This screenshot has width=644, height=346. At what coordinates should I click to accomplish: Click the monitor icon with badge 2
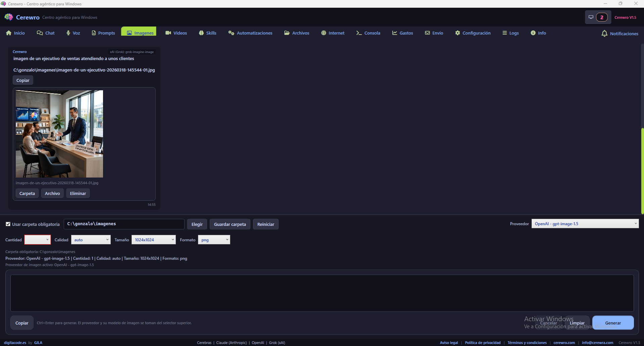coord(591,17)
